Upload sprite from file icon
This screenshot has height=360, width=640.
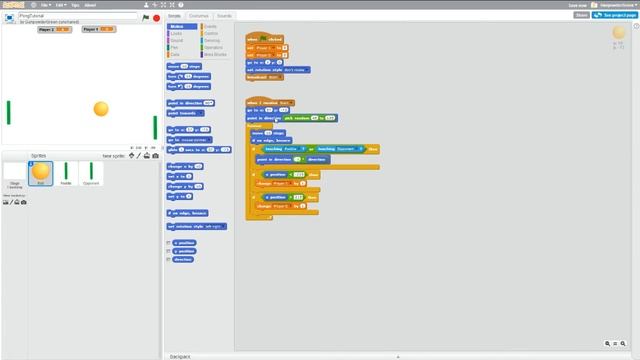click(x=147, y=156)
